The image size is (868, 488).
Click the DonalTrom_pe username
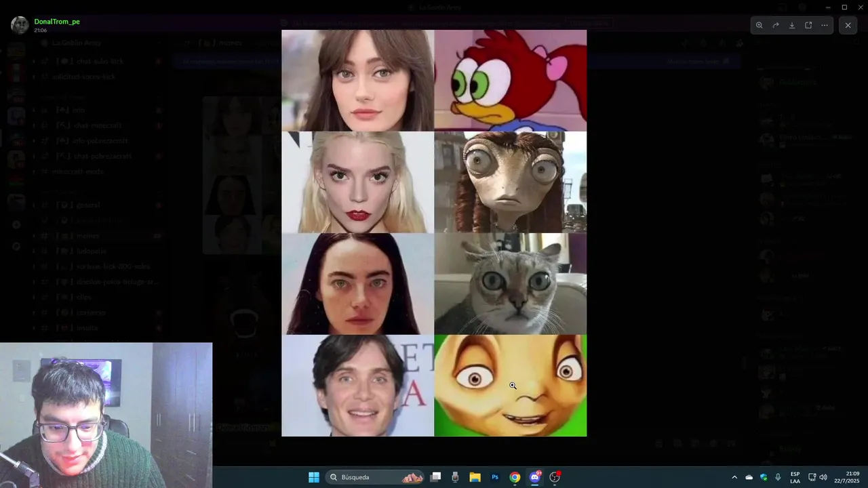click(57, 22)
